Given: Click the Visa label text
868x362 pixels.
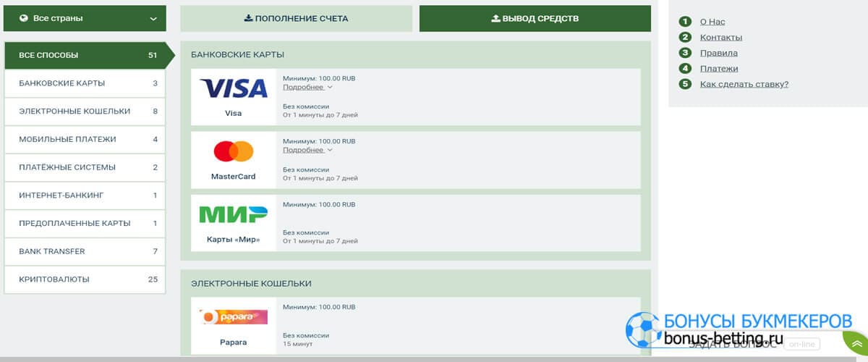Looking at the screenshot, I should [x=234, y=114].
